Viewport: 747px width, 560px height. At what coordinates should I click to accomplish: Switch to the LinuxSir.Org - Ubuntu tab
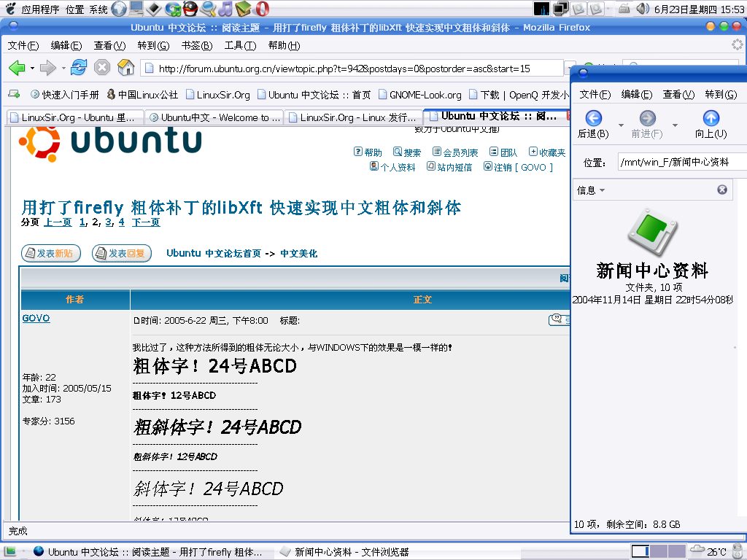pyautogui.click(x=75, y=117)
